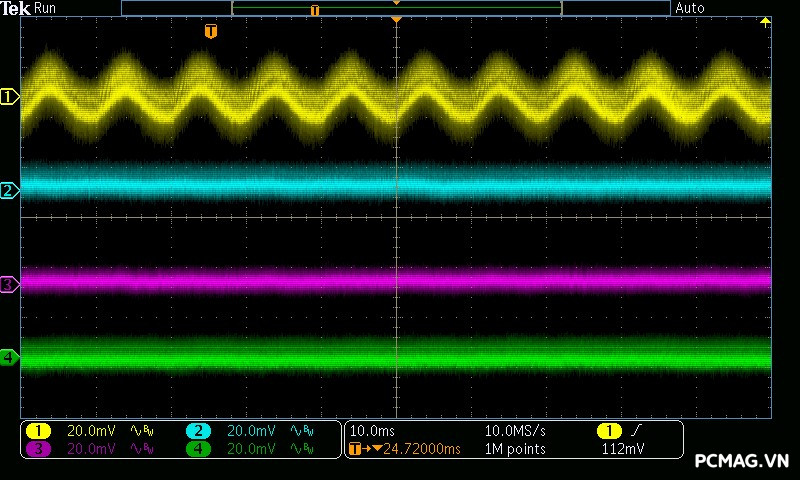Toggle the green channel 4 badge

[198, 450]
